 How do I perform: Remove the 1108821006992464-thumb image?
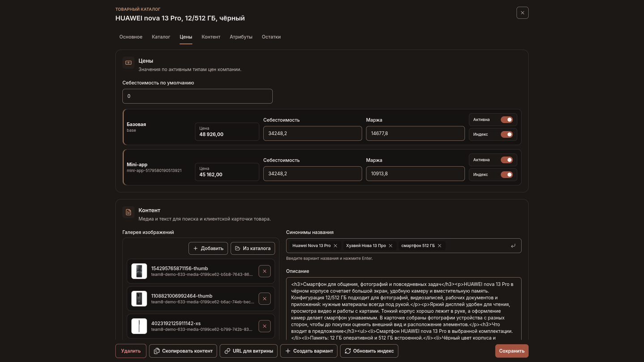(264, 299)
